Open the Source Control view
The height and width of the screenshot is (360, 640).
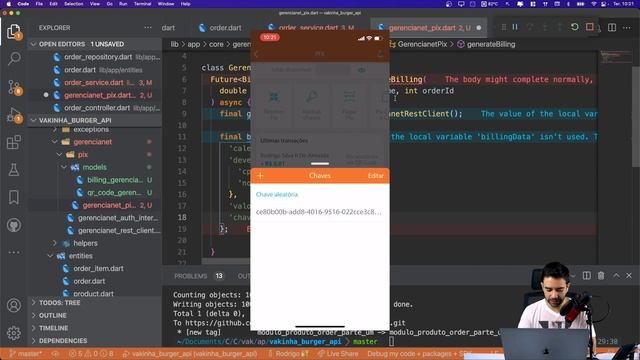point(14,87)
